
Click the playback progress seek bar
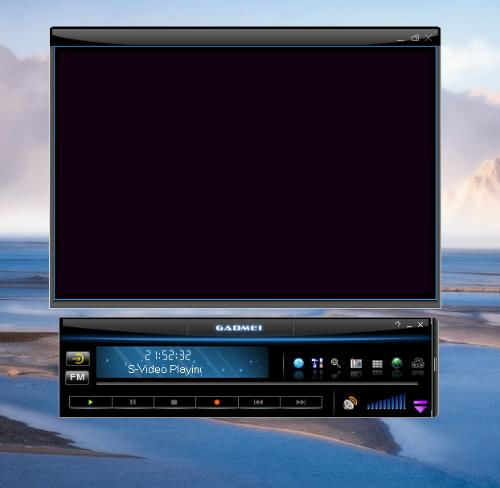tap(257, 384)
